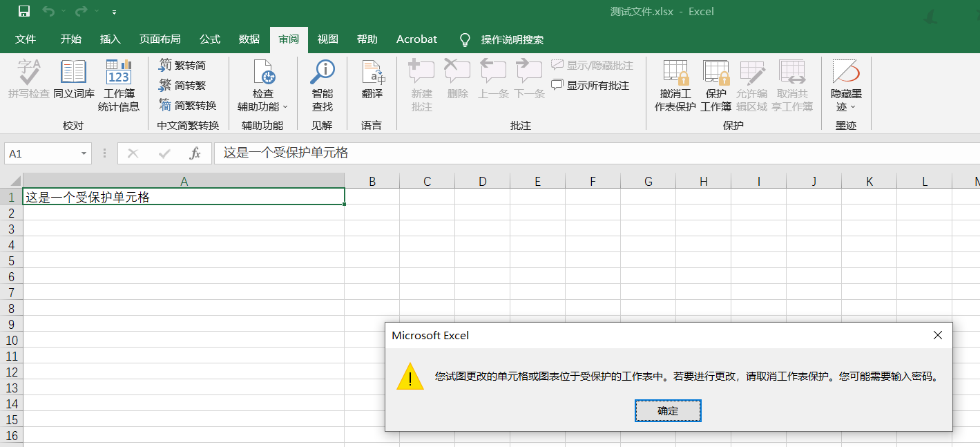980x447 pixels.
Task: Click the 翻译 translate icon
Action: 372,73
